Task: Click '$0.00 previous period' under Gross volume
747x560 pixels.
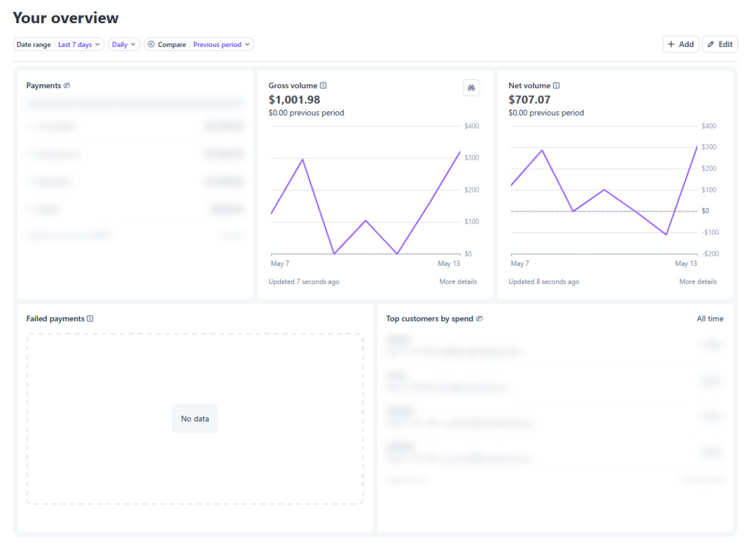Action: click(x=306, y=113)
